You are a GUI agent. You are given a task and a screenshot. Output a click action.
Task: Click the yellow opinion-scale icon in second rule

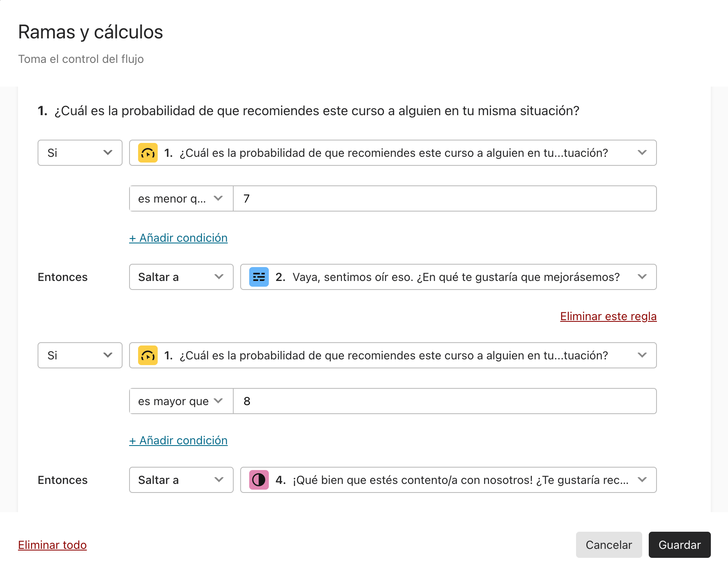click(x=148, y=355)
